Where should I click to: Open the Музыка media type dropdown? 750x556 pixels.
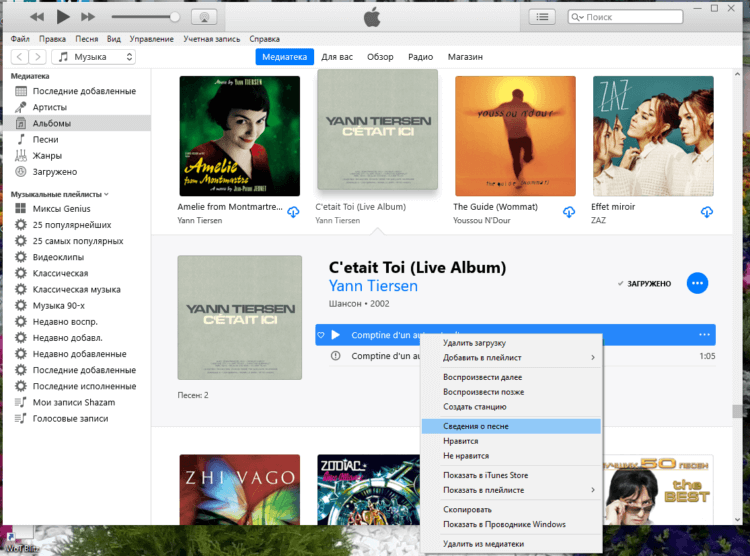tap(93, 57)
